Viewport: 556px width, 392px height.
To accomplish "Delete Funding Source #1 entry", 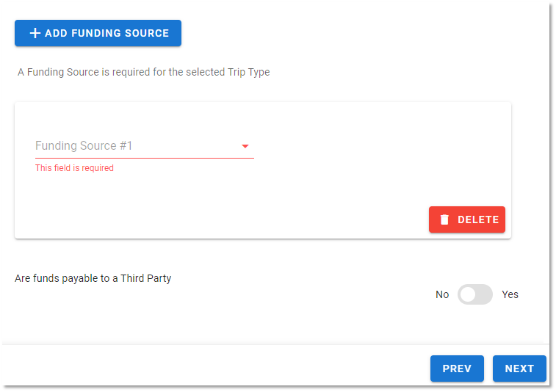I will [467, 219].
